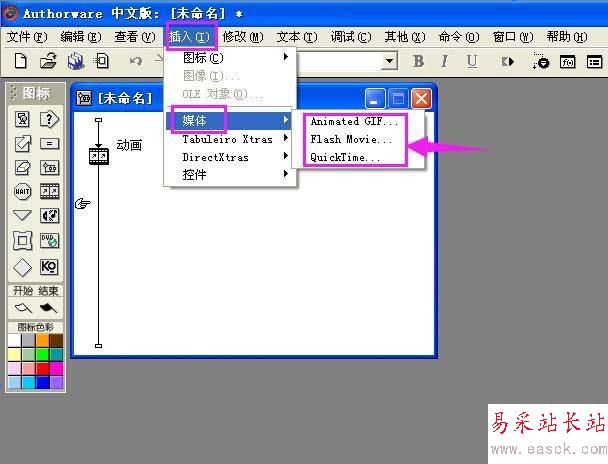Open the Control Panel toolbar icon
The width and height of the screenshot is (608, 464).
coord(541,61)
